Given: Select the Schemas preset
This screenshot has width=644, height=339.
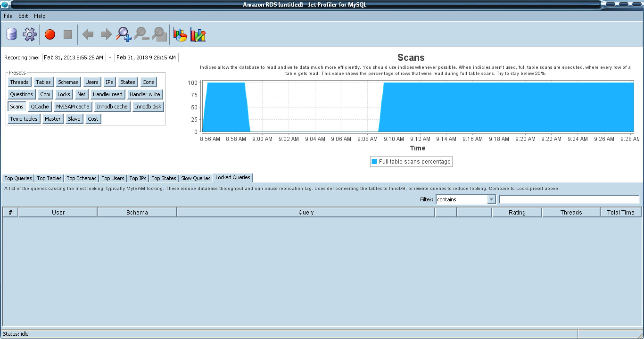Looking at the screenshot, I should tap(68, 82).
